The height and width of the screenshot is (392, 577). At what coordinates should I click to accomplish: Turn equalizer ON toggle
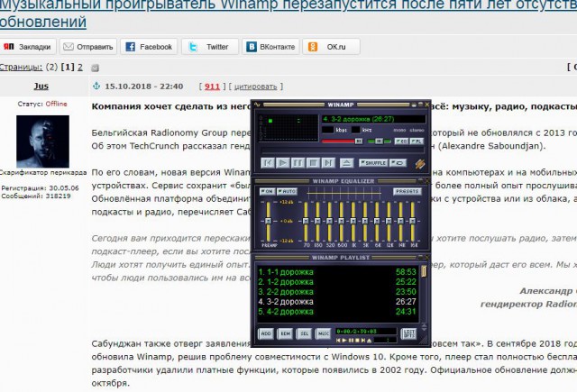pos(267,192)
